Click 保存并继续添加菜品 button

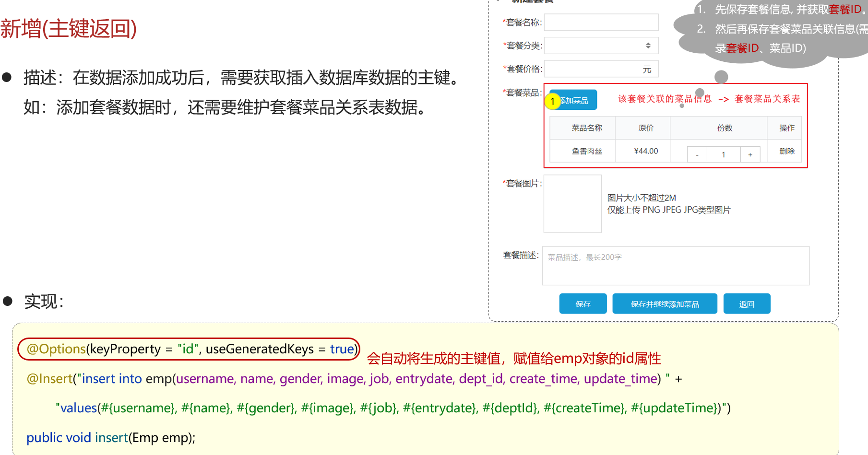(x=665, y=304)
